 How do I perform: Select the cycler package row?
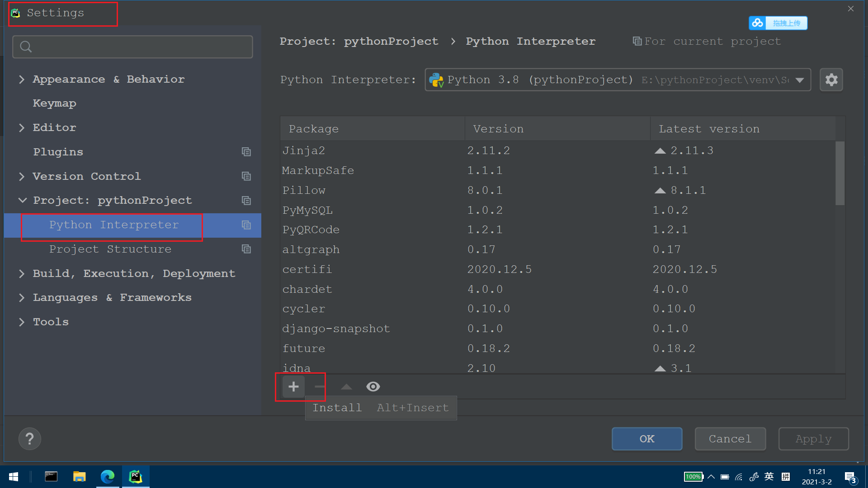pyautogui.click(x=558, y=309)
